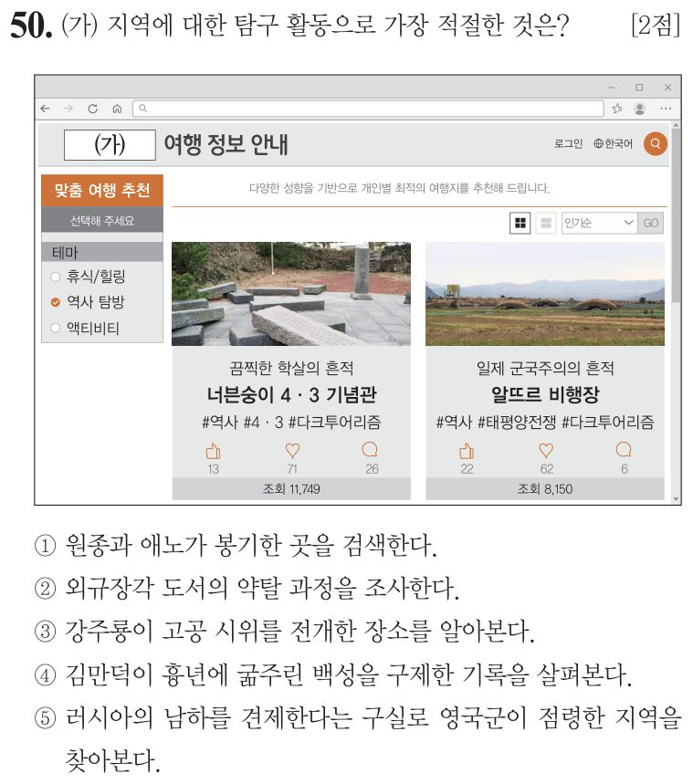
Task: Open the browser three-dot menu
Action: [x=666, y=109]
